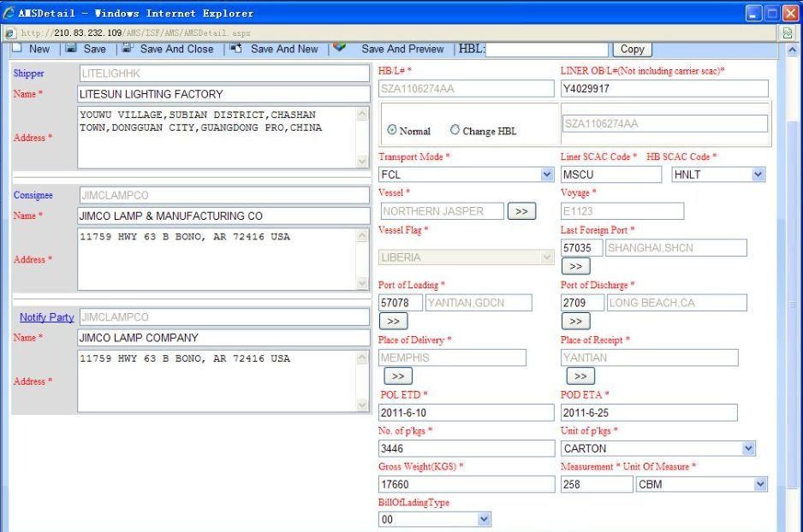Open the Unit of p'kgs dropdown showing CARTON
This screenshot has width=803, height=532.
(749, 449)
